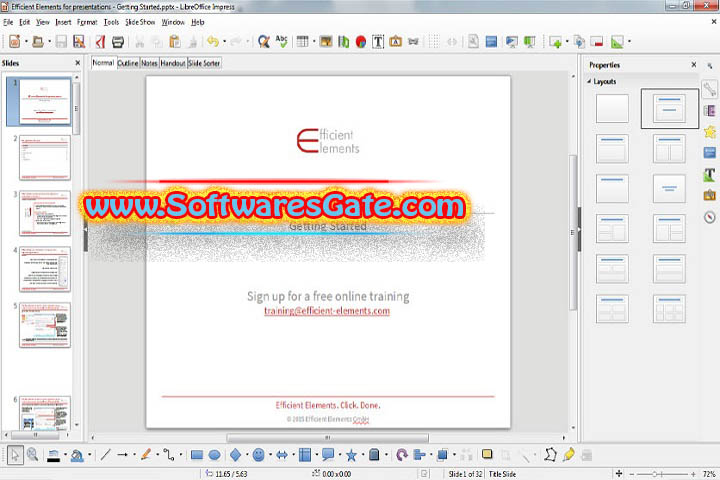The width and height of the screenshot is (720, 480).
Task: Click the zoom slider handle
Action: pyautogui.click(x=655, y=474)
